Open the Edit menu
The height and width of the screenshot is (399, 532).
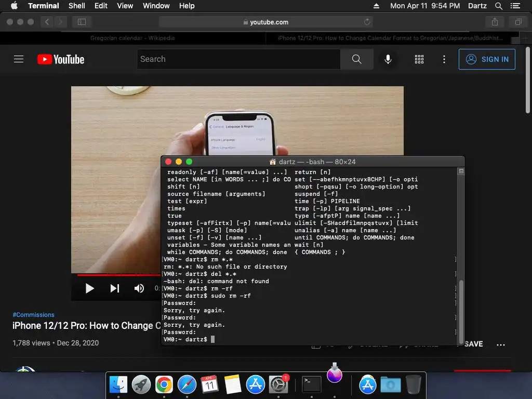[101, 6]
